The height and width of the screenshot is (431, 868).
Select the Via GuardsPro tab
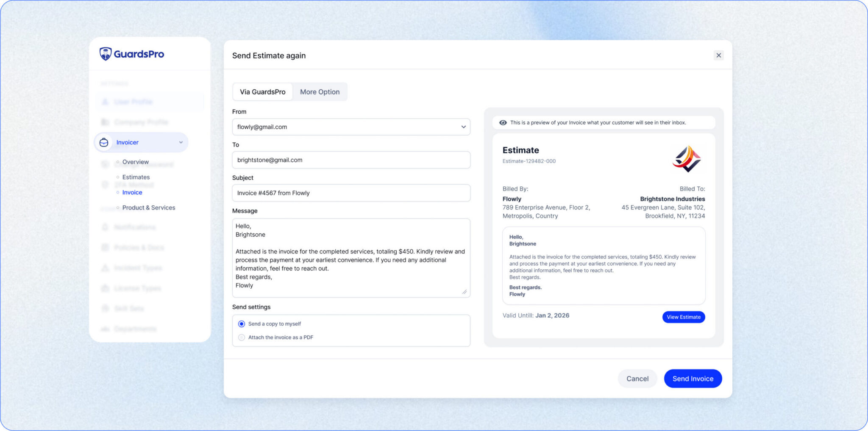pos(262,92)
